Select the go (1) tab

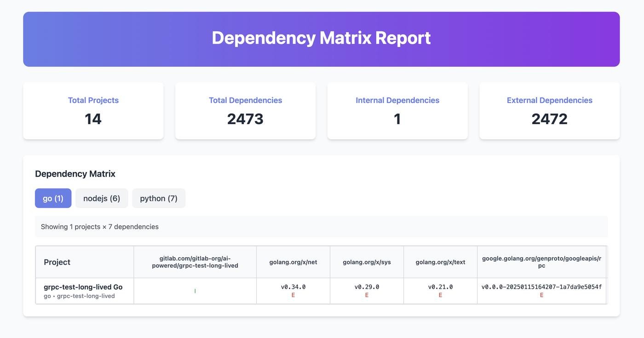pos(53,198)
